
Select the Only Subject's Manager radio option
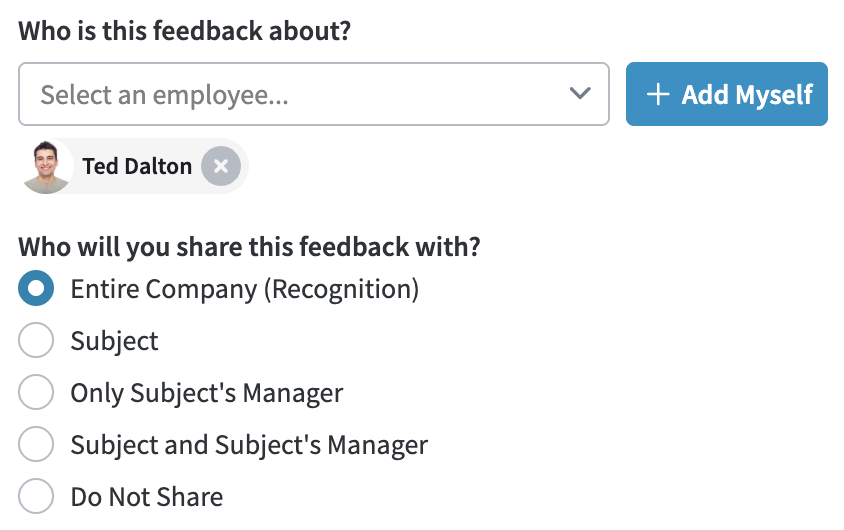point(36,392)
